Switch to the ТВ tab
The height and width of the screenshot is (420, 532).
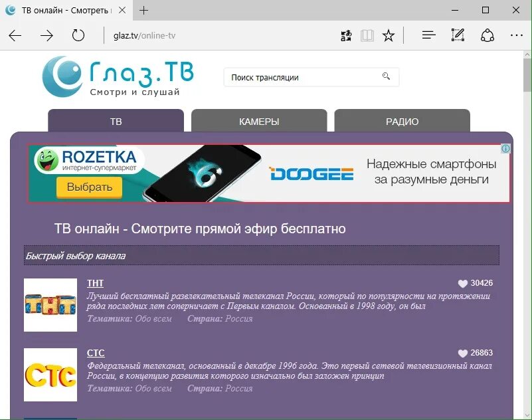click(x=116, y=120)
